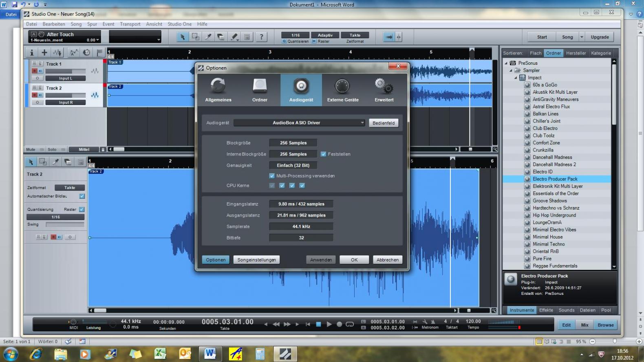
Task: Collapse the PreSonus tree node
Action: pyautogui.click(x=506, y=63)
